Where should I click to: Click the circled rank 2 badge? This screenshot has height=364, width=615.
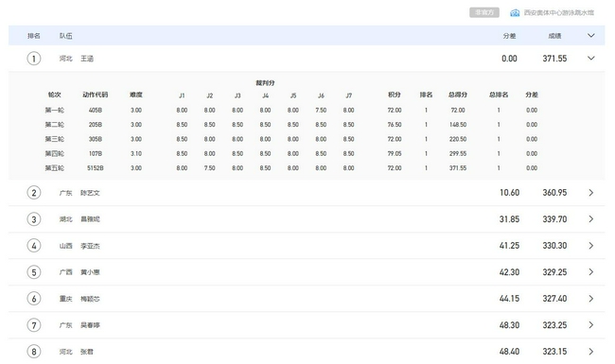[34, 193]
